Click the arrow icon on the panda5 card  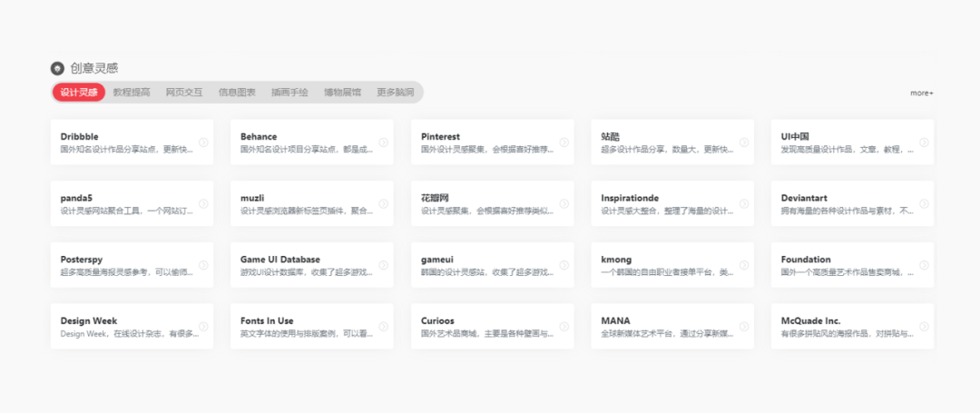[x=203, y=203]
